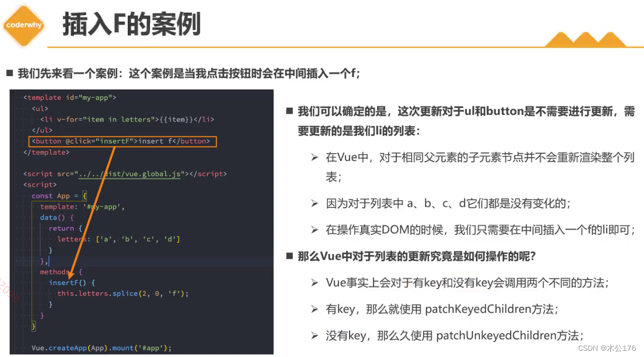The height and width of the screenshot is (357, 644).
Task: Click the arrow marker before 没有key bullet point
Action: click(316, 335)
